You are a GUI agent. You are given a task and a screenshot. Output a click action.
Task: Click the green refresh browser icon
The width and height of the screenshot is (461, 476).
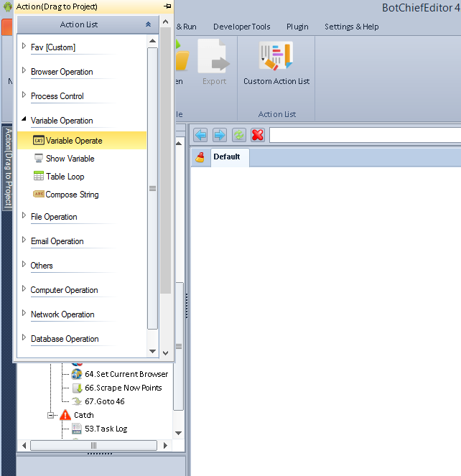(x=238, y=135)
